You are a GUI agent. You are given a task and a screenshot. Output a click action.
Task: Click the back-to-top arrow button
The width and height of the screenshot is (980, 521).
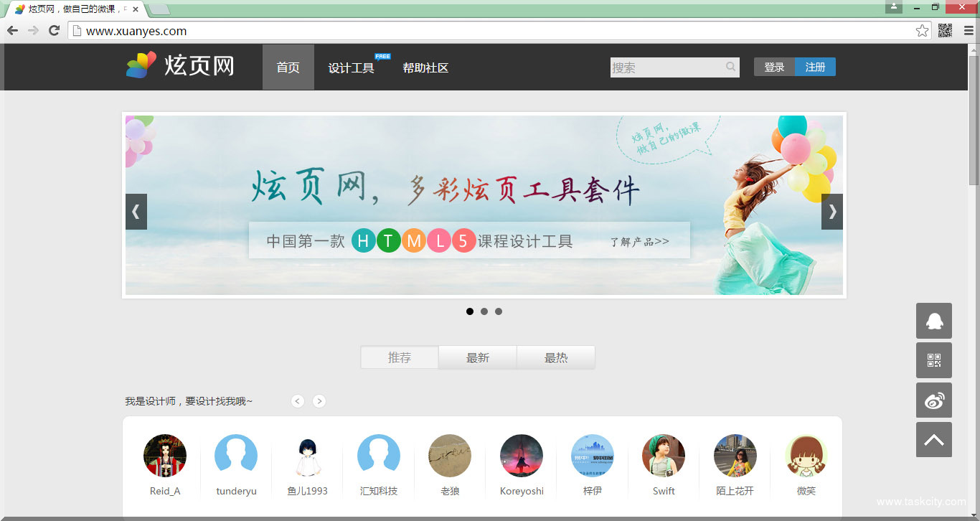point(933,440)
